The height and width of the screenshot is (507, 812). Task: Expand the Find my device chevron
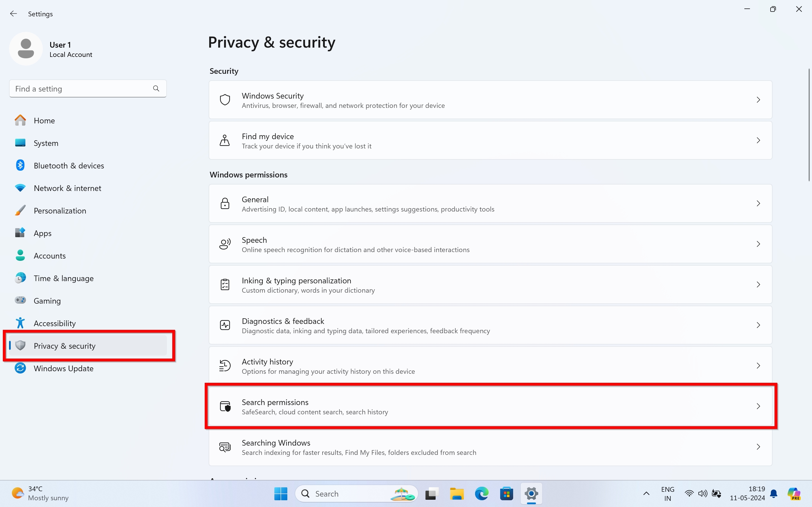(758, 141)
